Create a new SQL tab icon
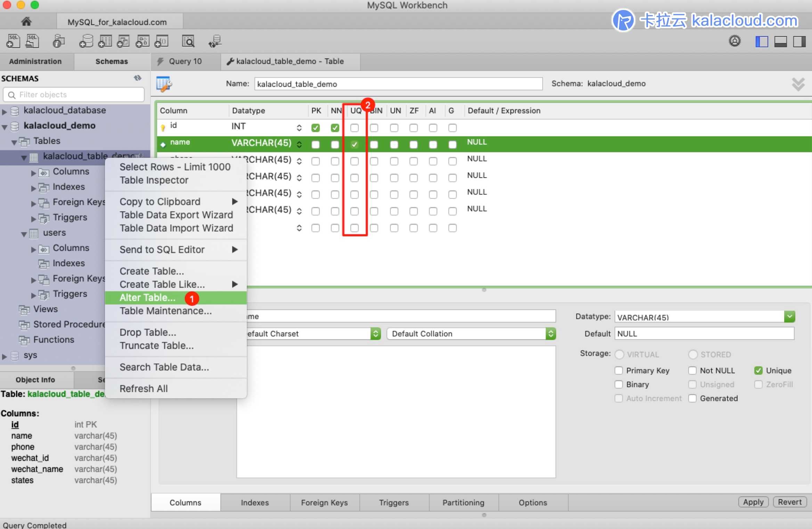812x529 pixels. (x=13, y=41)
